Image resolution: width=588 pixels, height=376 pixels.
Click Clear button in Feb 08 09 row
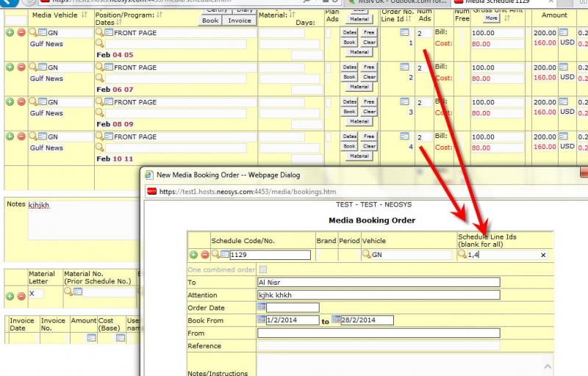(369, 112)
